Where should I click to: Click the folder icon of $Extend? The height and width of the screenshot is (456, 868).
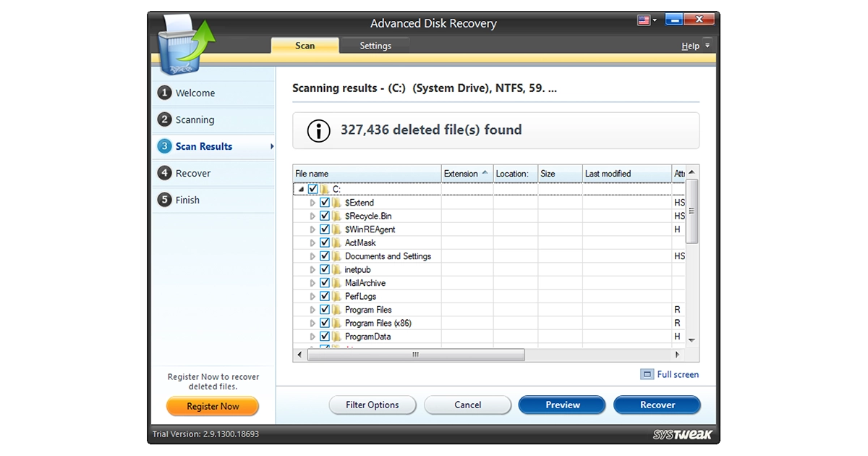point(336,203)
